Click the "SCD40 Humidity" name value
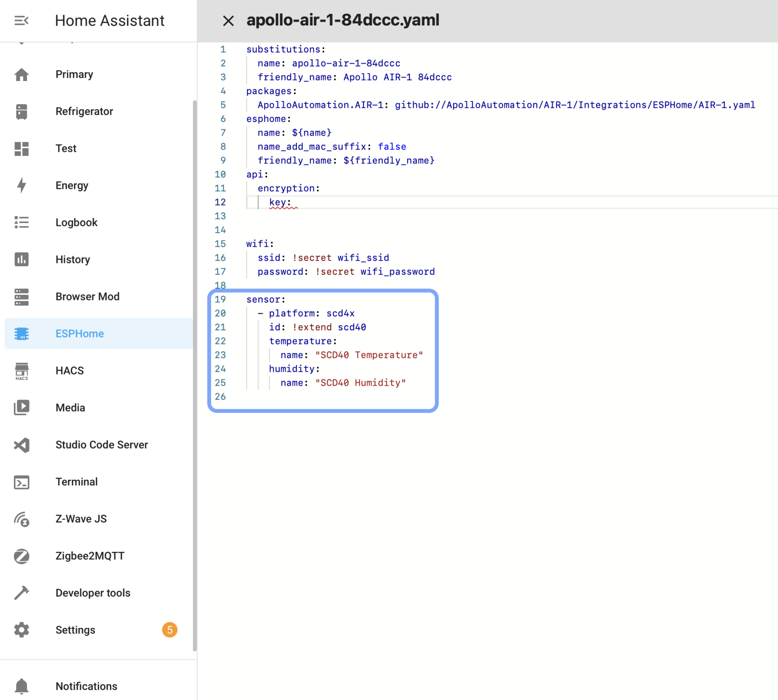The width and height of the screenshot is (778, 700). (x=360, y=383)
